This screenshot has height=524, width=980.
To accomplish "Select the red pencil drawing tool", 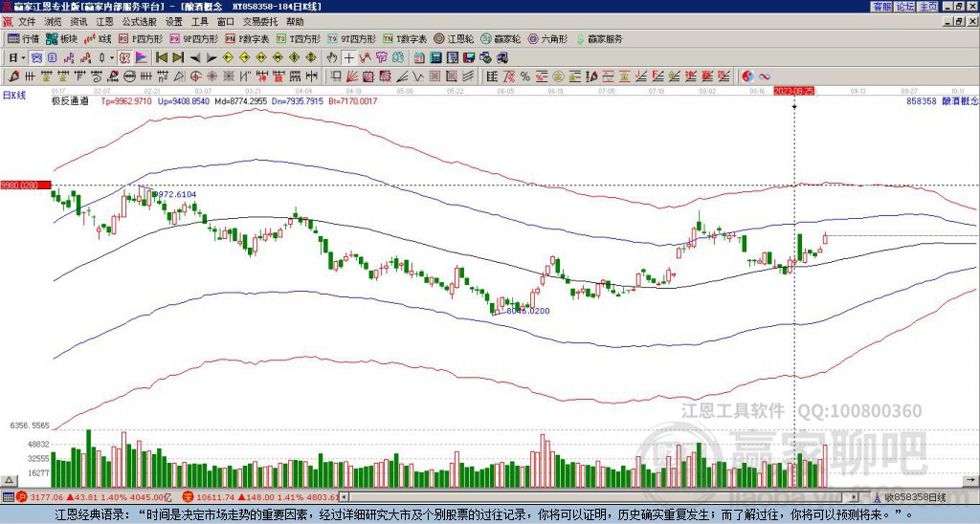I will click(x=13, y=76).
